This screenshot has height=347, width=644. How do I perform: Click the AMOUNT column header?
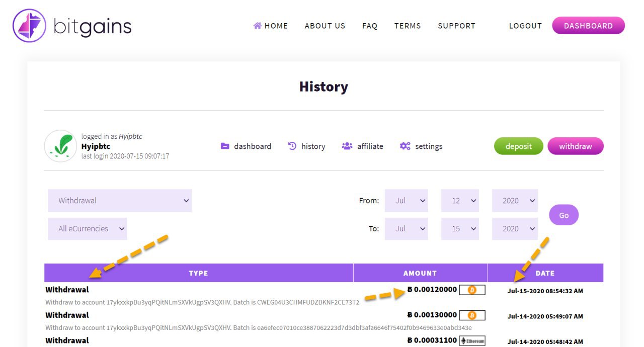point(420,273)
